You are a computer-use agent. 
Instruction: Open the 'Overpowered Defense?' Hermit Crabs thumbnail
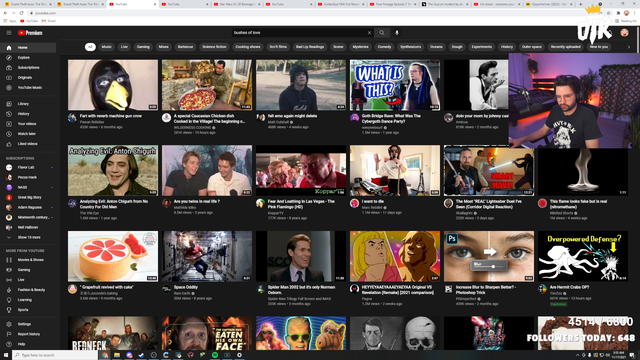(x=583, y=256)
